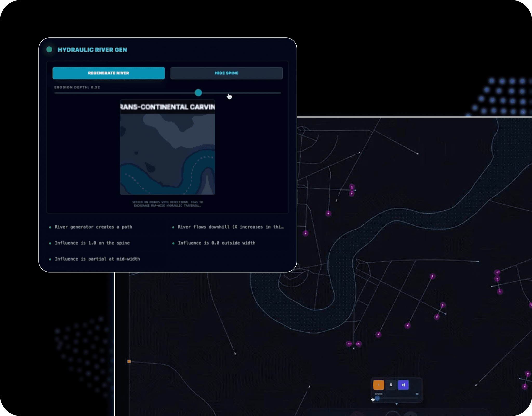Click the purple skip-to-end button
The image size is (532, 416).
click(x=403, y=385)
